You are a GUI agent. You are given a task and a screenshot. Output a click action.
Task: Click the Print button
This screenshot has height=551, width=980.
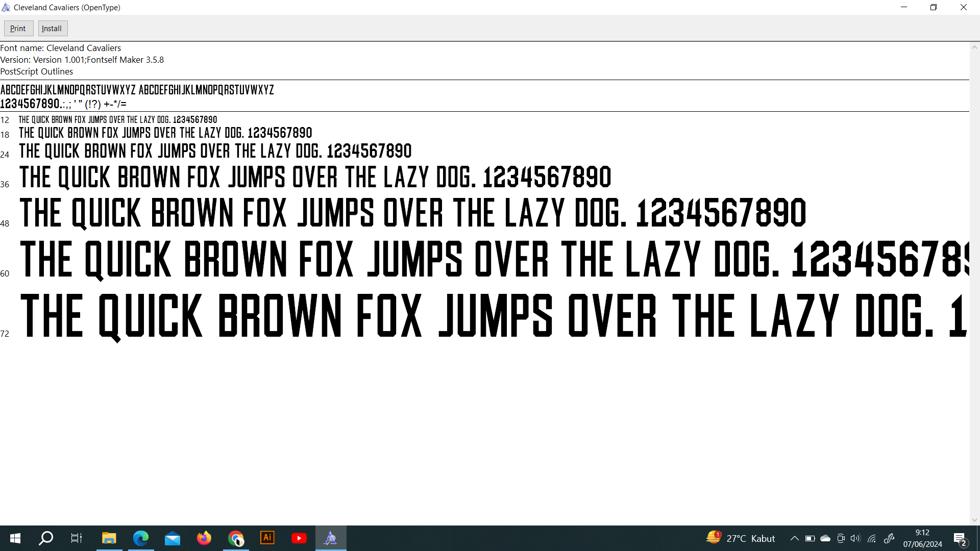[x=18, y=29]
